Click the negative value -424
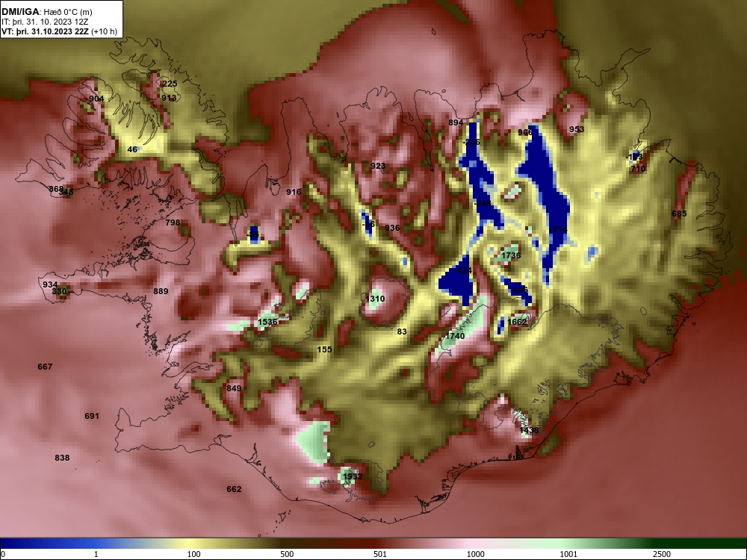Image resolution: width=747 pixels, height=560 pixels. tap(463, 270)
